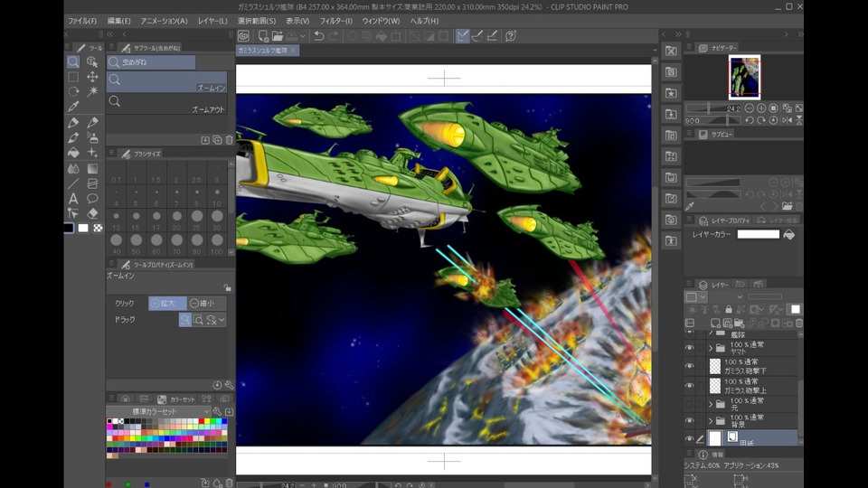Toggle visibility of ガミラス砲撃上 layer

pos(689,385)
